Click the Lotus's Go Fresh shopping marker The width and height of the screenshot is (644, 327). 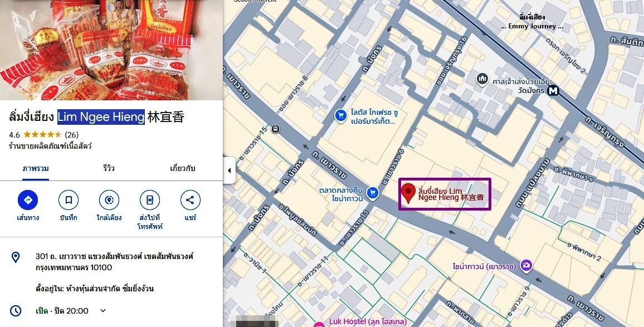click(x=340, y=116)
